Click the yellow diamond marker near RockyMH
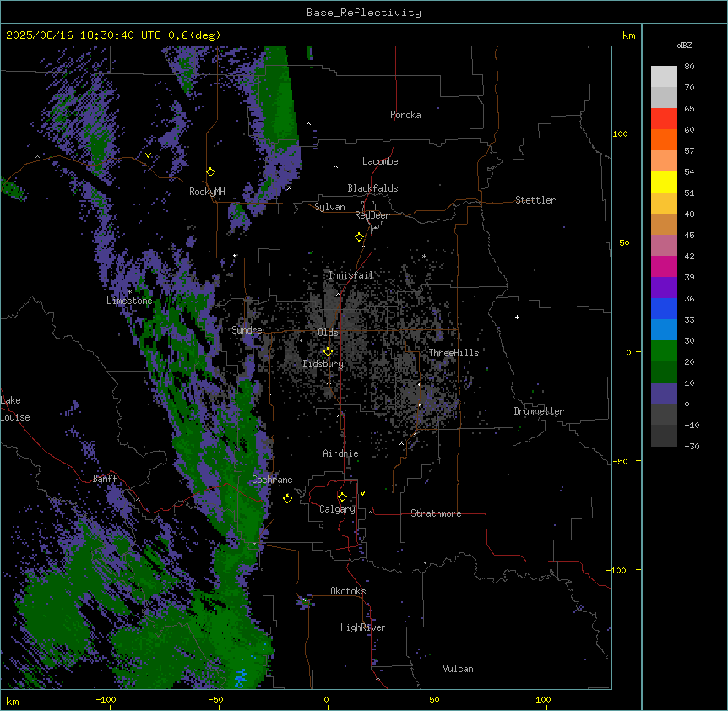 211,172
